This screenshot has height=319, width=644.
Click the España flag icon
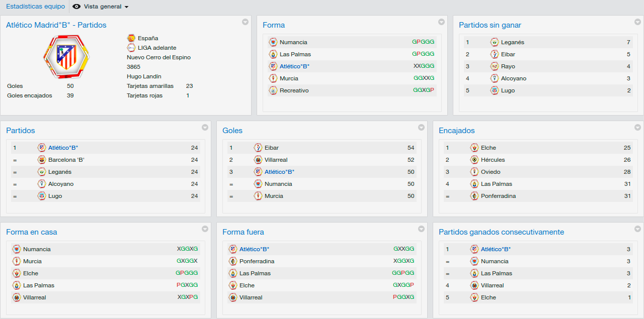131,38
